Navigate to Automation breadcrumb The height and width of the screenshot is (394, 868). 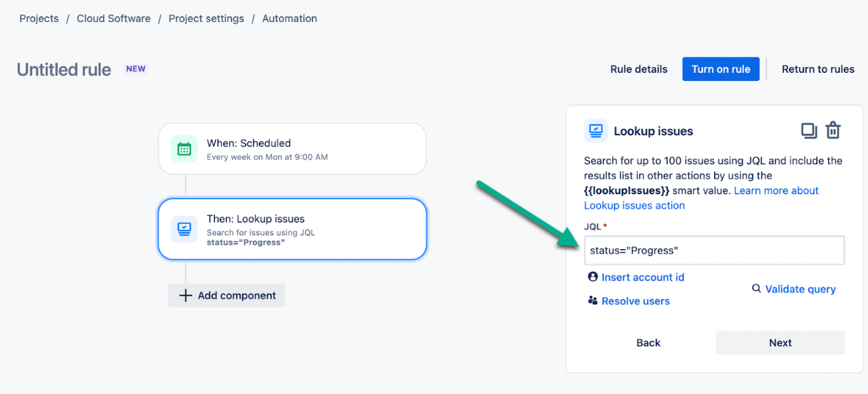point(289,19)
